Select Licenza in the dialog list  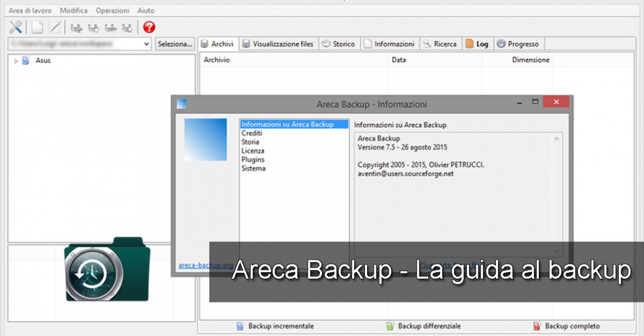253,151
